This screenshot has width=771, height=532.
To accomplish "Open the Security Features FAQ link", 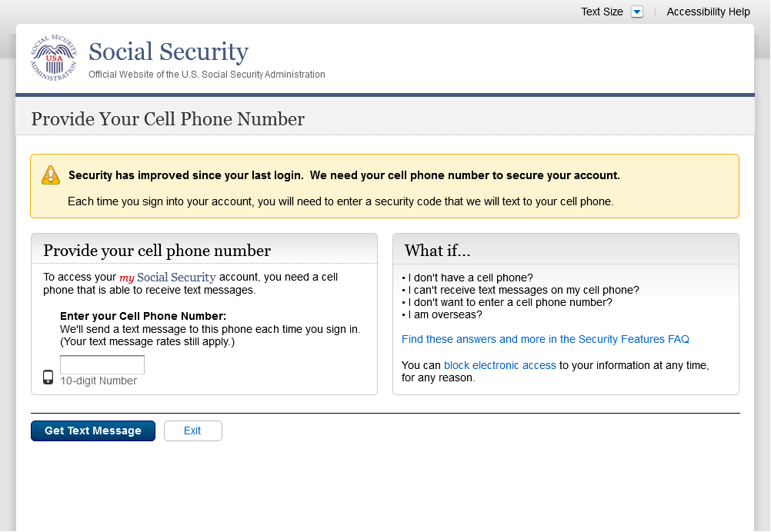I will 545,339.
